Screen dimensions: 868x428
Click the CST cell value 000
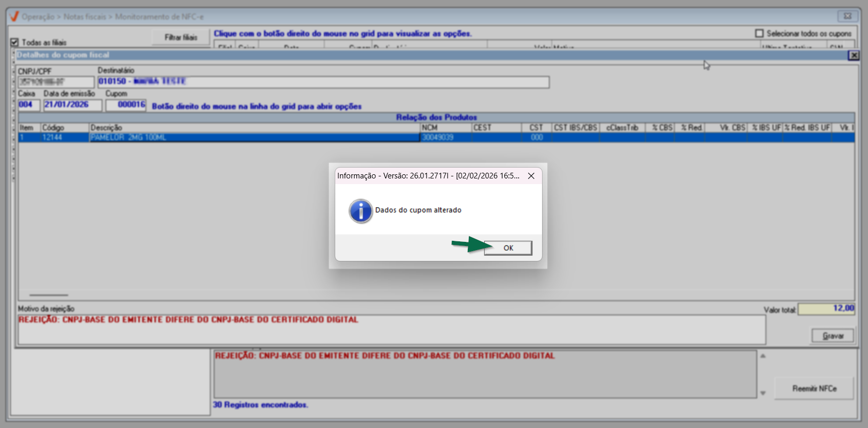[x=537, y=138]
